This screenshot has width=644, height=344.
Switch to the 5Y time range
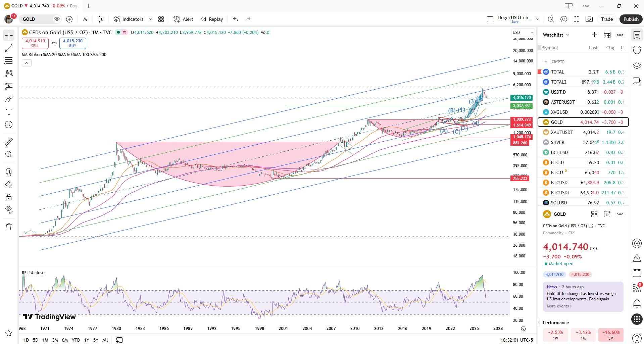tap(96, 340)
